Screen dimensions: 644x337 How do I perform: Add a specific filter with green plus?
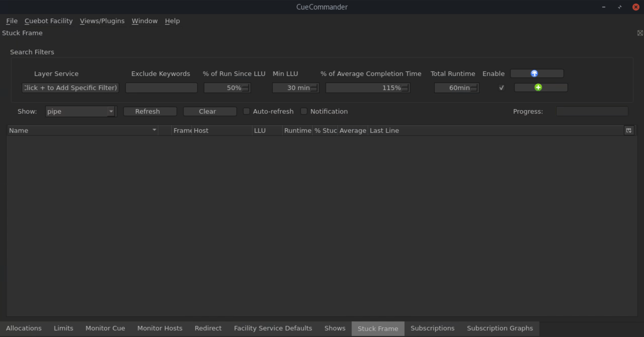541,88
